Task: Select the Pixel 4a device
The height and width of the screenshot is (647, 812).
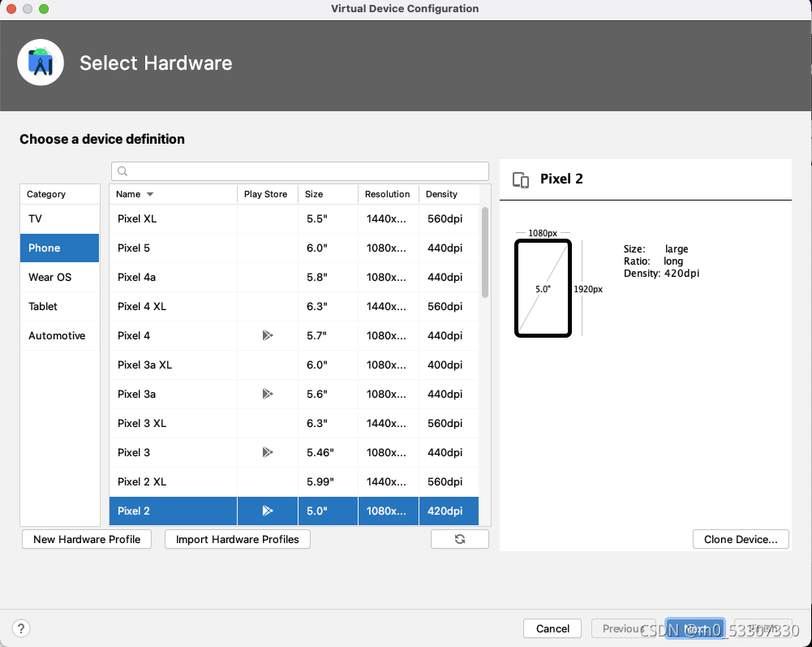Action: [x=294, y=278]
